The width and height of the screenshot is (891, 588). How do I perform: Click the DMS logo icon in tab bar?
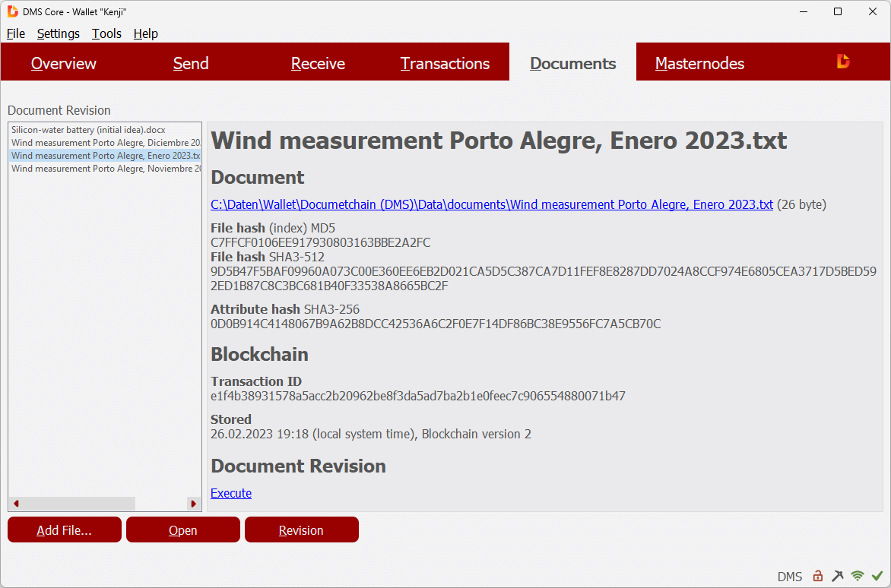[843, 62]
